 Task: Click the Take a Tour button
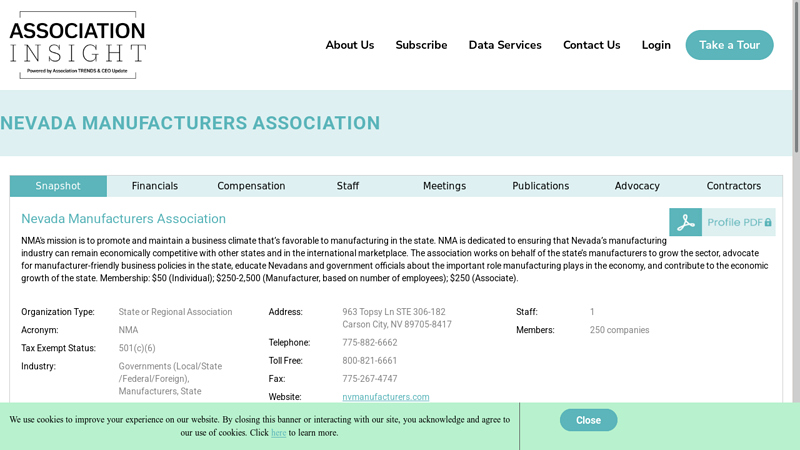tap(729, 45)
